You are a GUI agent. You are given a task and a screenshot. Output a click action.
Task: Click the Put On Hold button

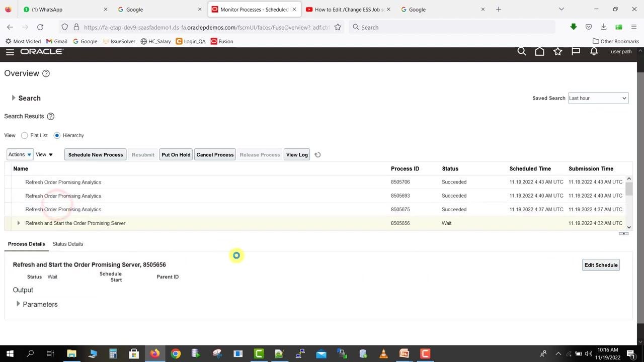click(176, 155)
